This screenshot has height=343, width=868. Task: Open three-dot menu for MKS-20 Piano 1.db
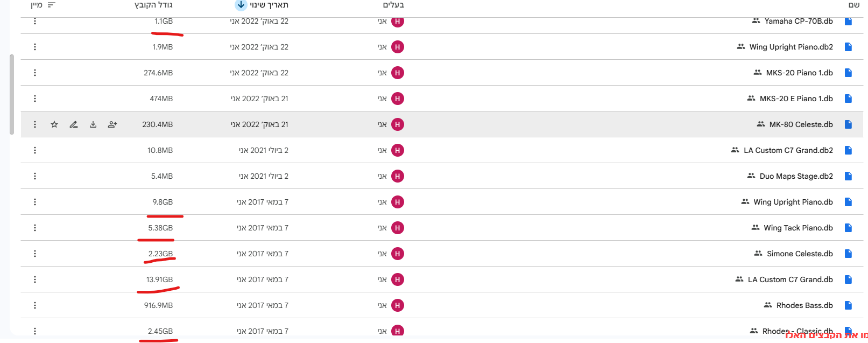pyautogui.click(x=35, y=73)
